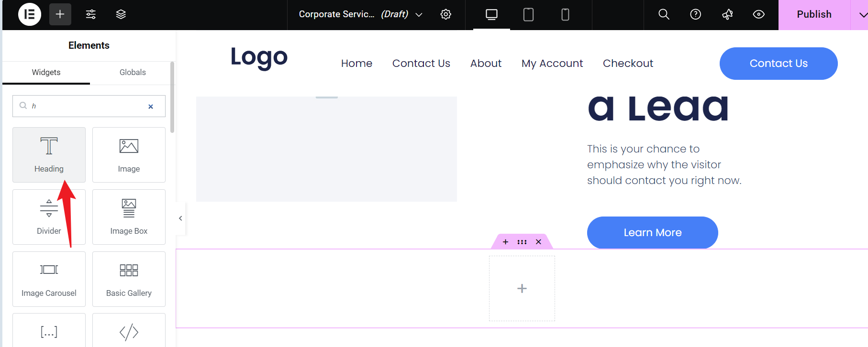Expand the document name dropdown
This screenshot has height=347, width=868.
pyautogui.click(x=419, y=15)
